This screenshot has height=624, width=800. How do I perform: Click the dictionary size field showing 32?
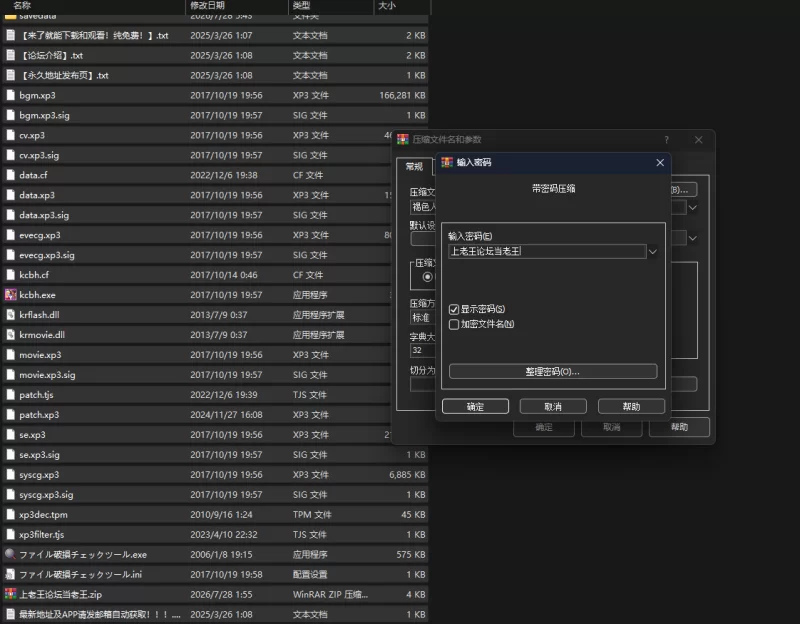point(423,350)
